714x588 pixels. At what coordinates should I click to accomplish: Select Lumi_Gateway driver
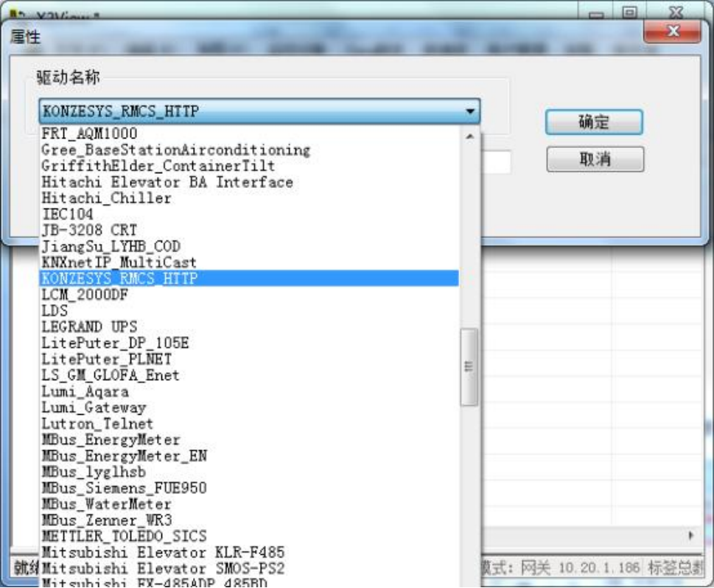point(248,407)
